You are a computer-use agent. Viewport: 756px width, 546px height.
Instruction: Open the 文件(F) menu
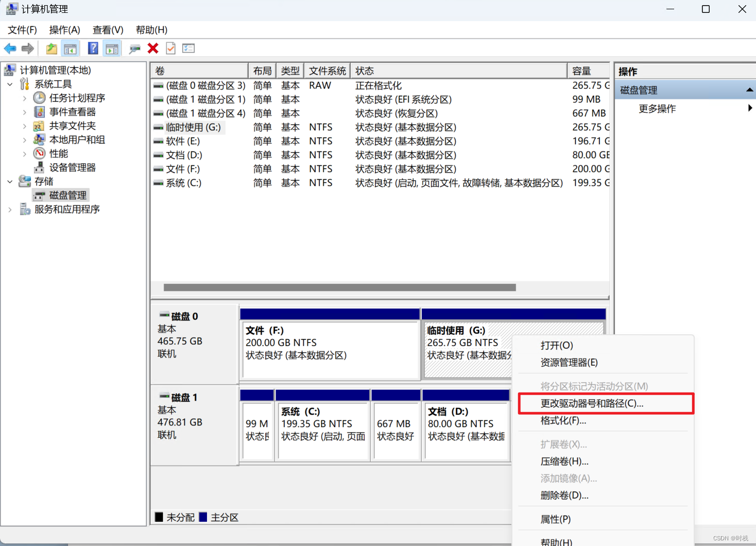point(23,30)
